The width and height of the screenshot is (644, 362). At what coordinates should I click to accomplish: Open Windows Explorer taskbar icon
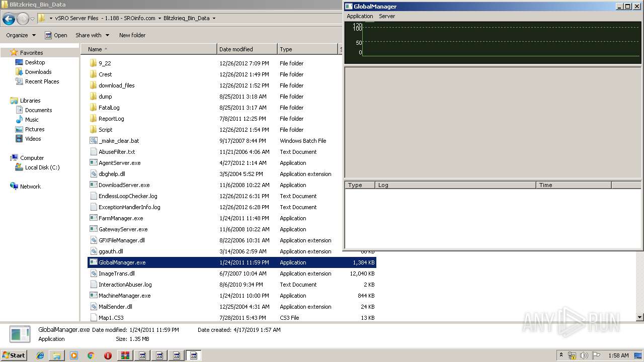click(57, 355)
